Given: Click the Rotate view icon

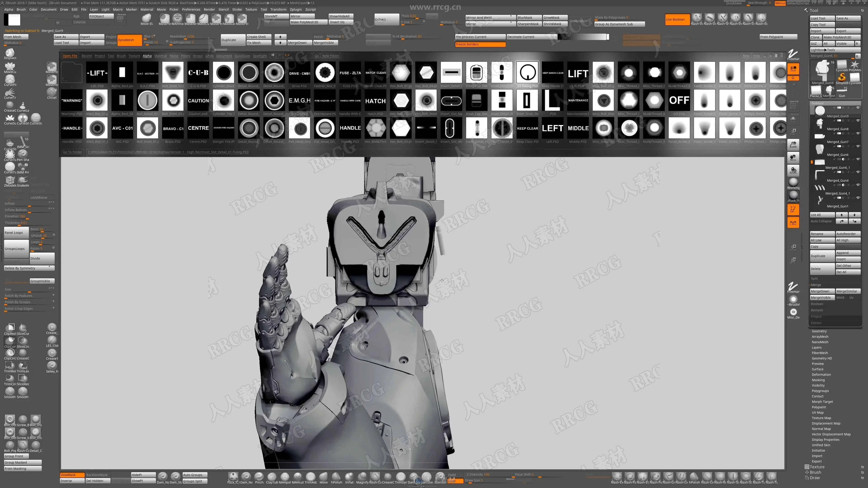Looking at the screenshot, I should [793, 170].
